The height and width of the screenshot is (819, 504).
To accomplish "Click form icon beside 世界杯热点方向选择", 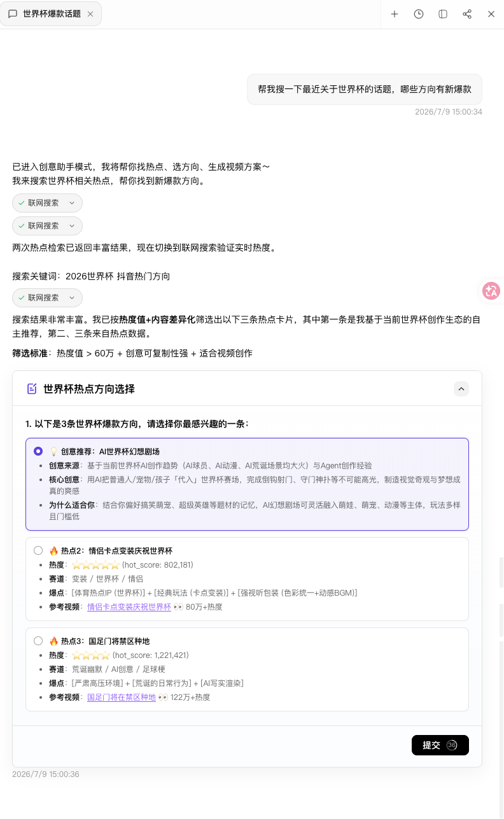I will click(32, 389).
